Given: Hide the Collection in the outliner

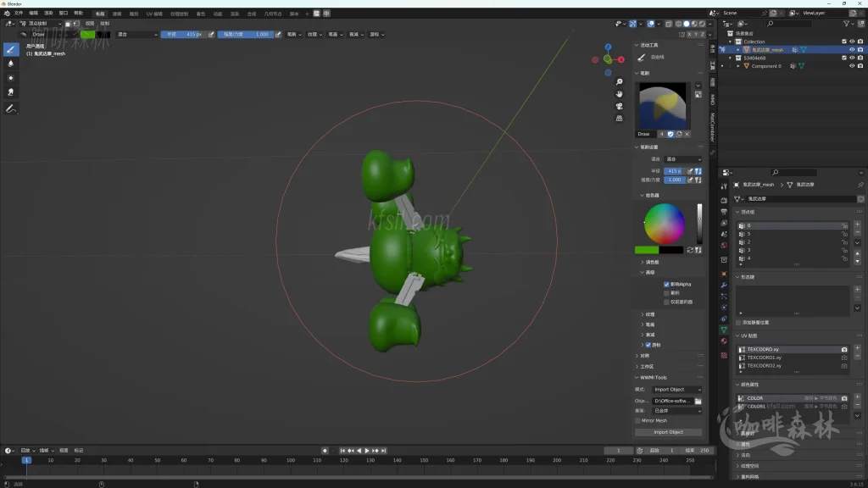Looking at the screenshot, I should 852,42.
